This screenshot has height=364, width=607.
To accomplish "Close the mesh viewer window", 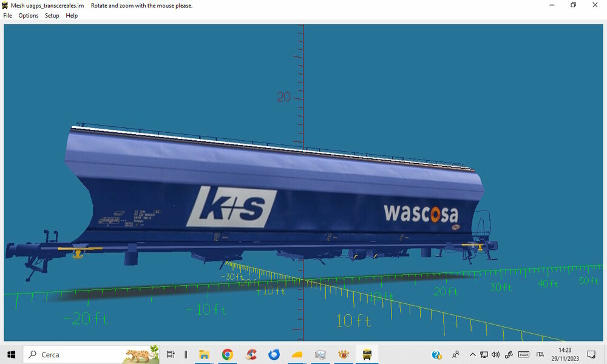I will (x=595, y=5).
